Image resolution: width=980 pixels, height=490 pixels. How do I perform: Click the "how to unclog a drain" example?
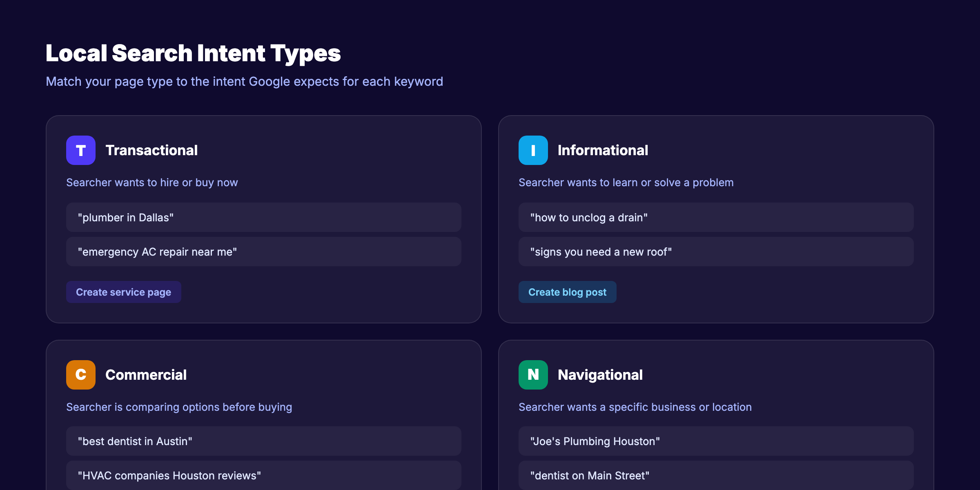[x=716, y=217]
